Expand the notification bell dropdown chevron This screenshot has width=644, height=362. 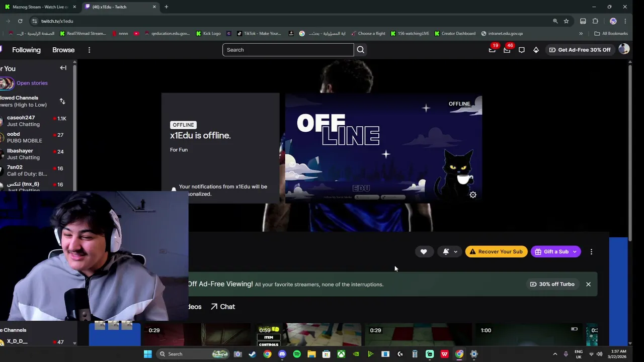(455, 251)
